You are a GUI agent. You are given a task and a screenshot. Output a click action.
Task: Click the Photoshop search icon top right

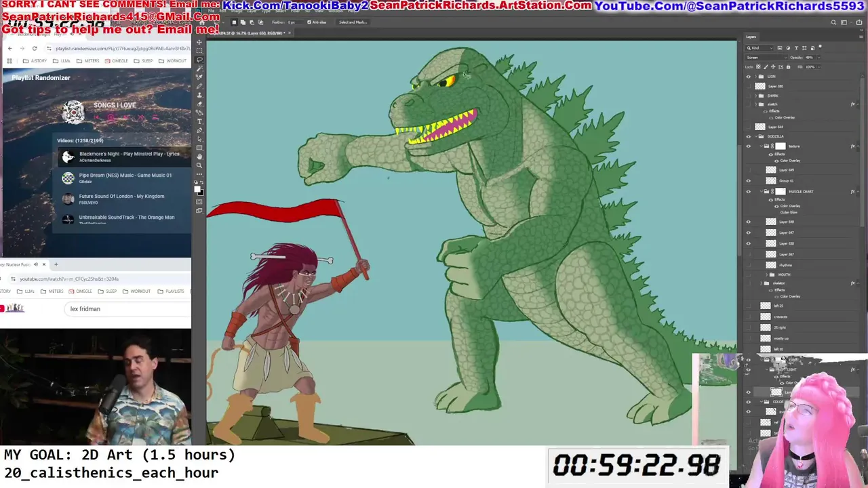click(x=833, y=22)
